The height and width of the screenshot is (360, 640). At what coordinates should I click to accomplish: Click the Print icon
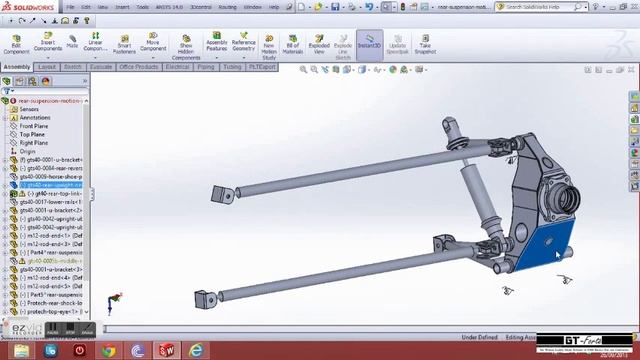coord(351,7)
